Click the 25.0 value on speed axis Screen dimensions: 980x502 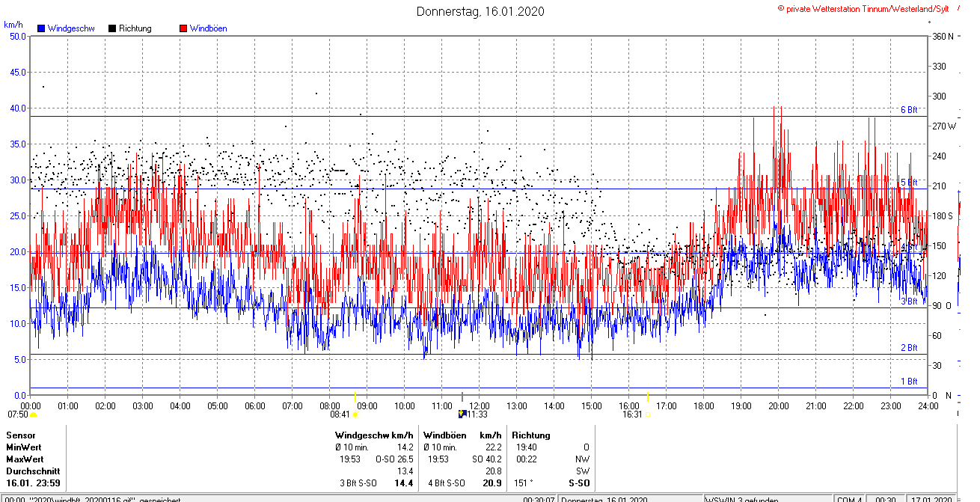(17, 215)
